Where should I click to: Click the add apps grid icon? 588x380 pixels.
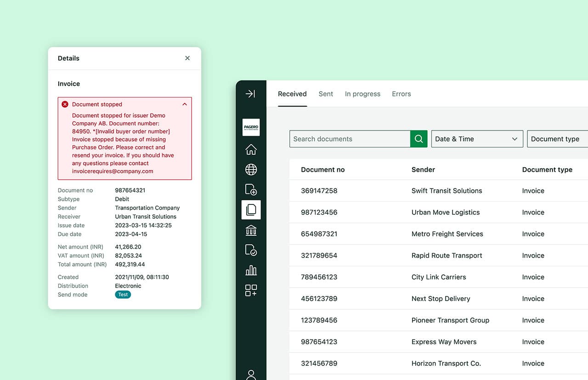point(251,290)
